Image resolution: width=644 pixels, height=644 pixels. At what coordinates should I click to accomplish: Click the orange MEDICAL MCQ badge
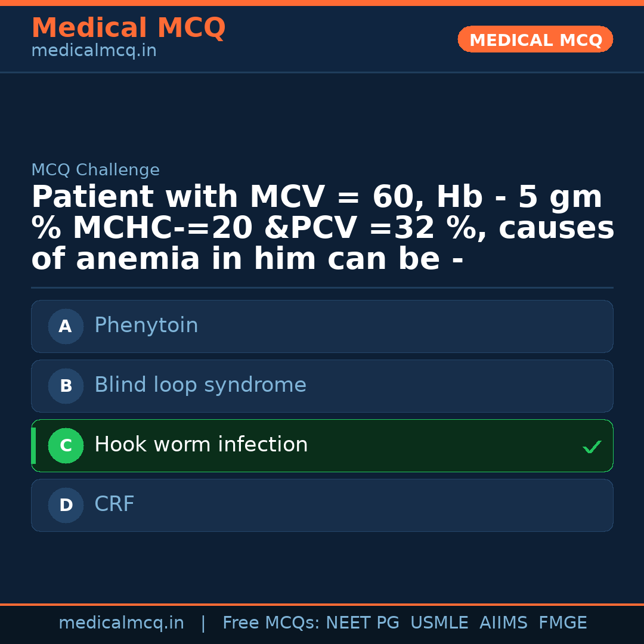535,39
